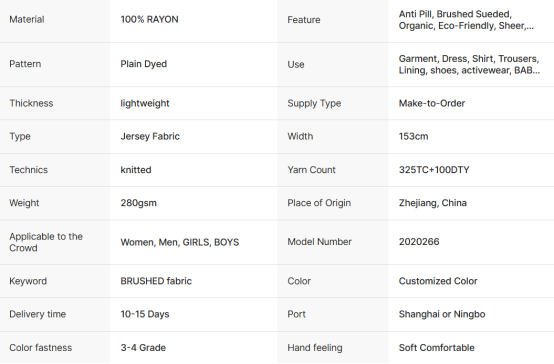This screenshot has width=554, height=364.
Task: Click the Women, Men, GIRLS, BOYS value
Action: (179, 242)
